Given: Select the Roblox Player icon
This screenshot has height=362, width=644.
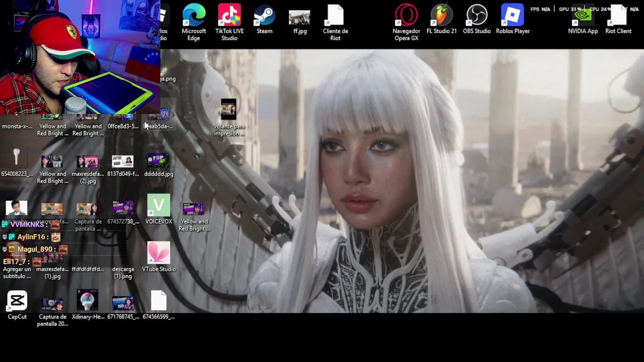Looking at the screenshot, I should pyautogui.click(x=512, y=19).
